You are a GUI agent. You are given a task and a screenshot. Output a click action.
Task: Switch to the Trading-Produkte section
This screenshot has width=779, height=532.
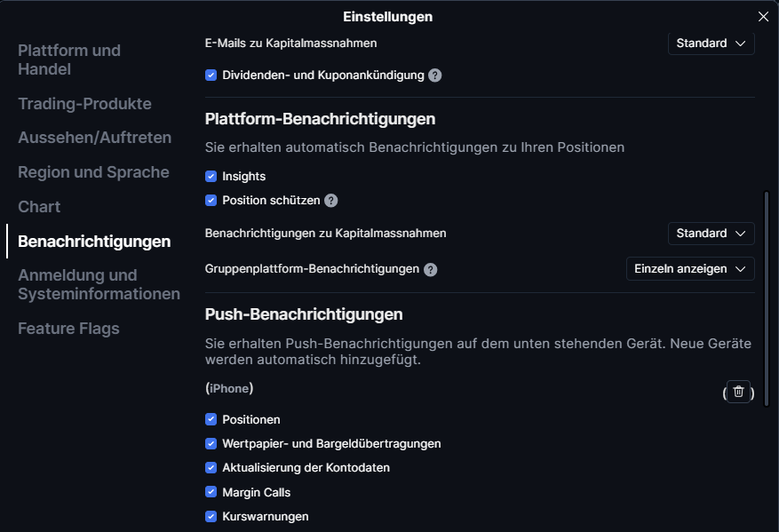[84, 104]
